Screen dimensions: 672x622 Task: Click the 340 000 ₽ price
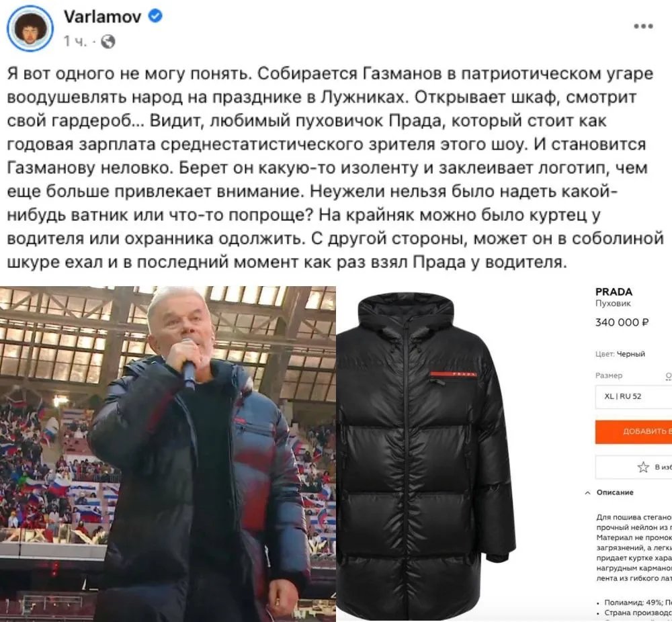[622, 322]
